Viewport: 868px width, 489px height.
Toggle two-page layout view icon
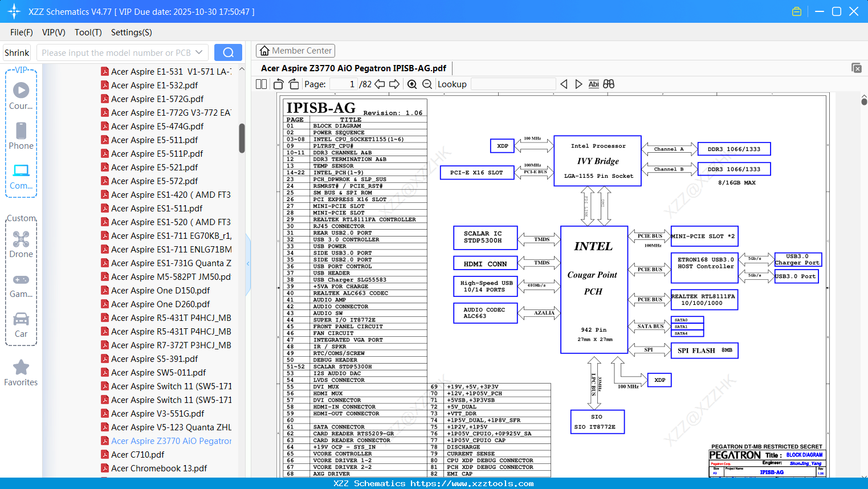point(262,84)
